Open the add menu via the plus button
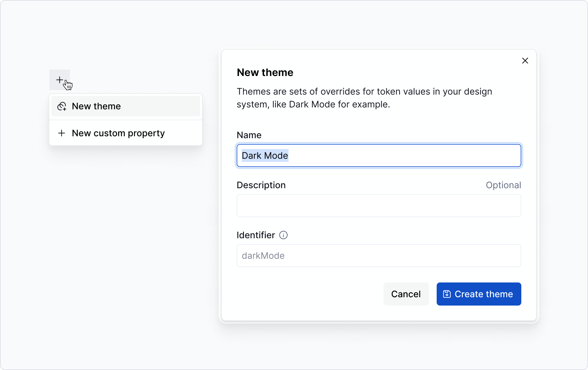 [60, 80]
